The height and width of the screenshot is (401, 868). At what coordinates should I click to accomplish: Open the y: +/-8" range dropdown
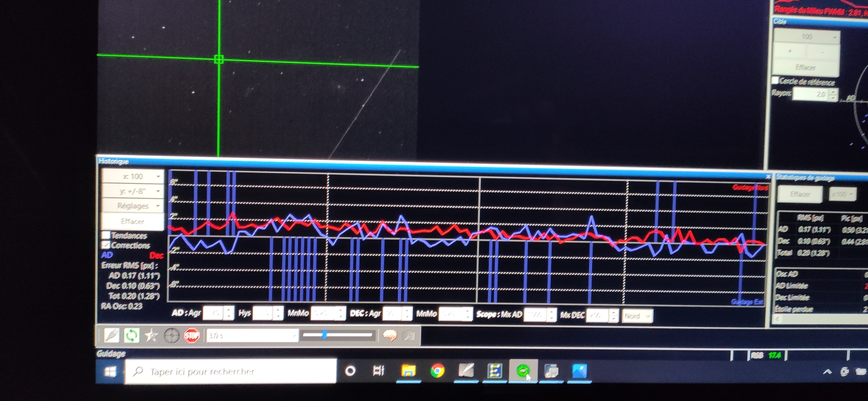pyautogui.click(x=133, y=191)
